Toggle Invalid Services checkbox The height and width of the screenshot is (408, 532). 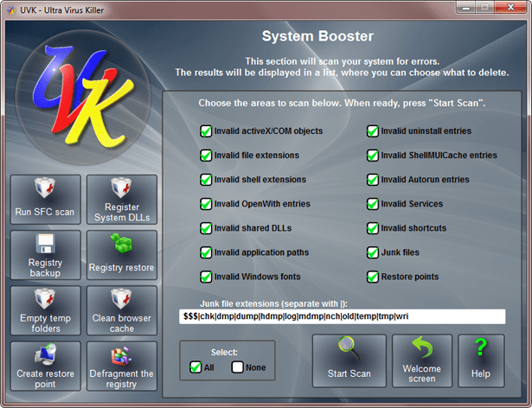tap(373, 204)
